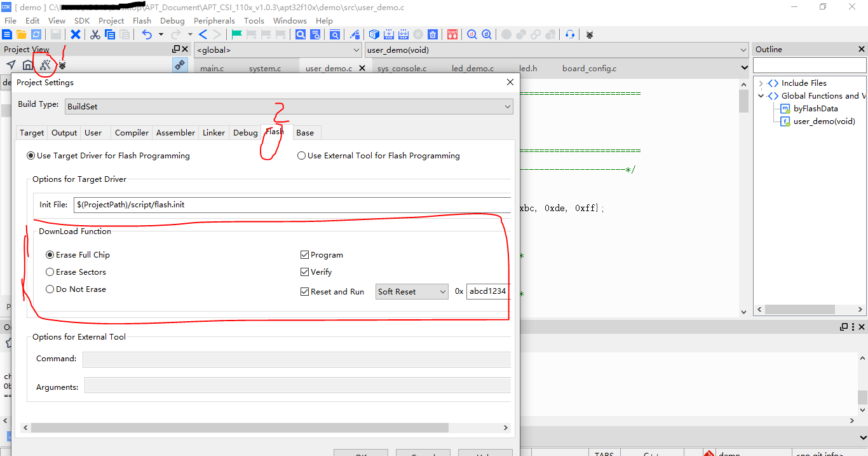Open the yellow folder icon in toolbar
The height and width of the screenshot is (456, 868).
pos(21,34)
